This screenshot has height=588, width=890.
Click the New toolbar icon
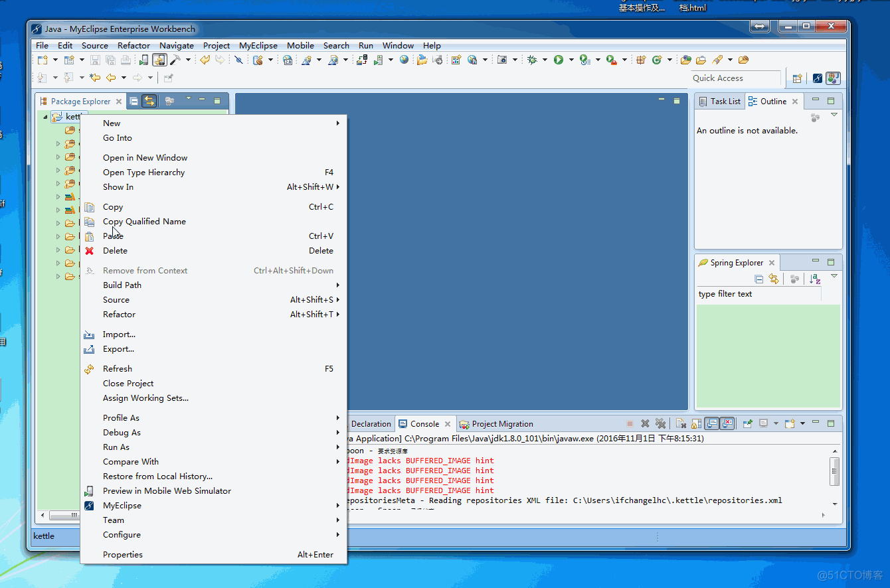43,60
